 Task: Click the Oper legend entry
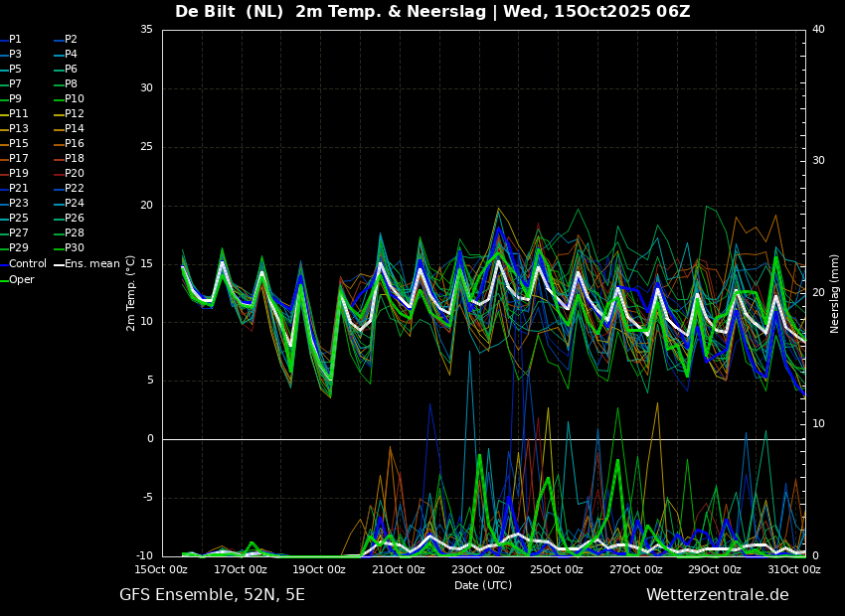[x=17, y=279]
